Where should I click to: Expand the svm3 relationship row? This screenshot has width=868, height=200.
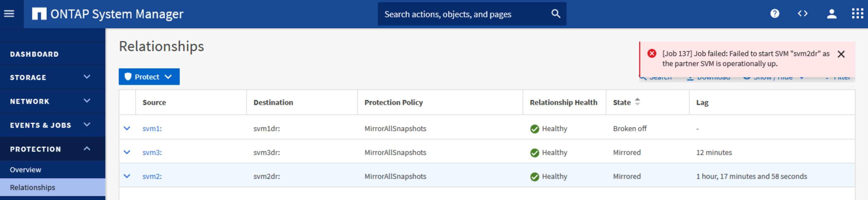[127, 152]
